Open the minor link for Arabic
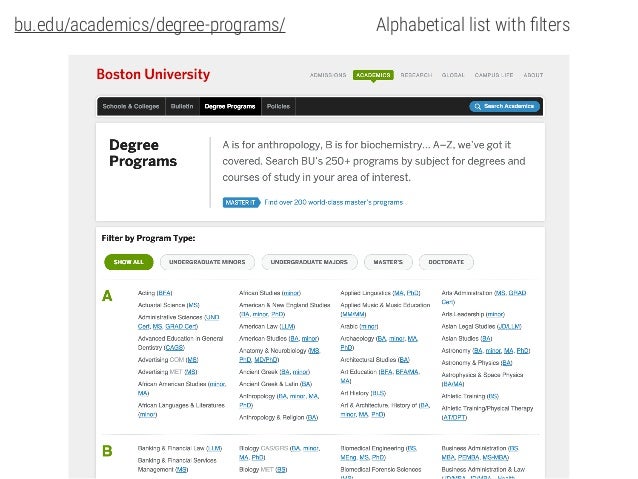The image size is (638, 479). [x=369, y=326]
